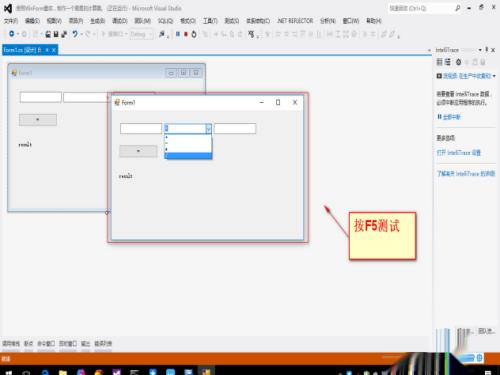The height and width of the screenshot is (375, 500).
Task: Open the .NET REFLECTOR menu
Action: [295, 21]
